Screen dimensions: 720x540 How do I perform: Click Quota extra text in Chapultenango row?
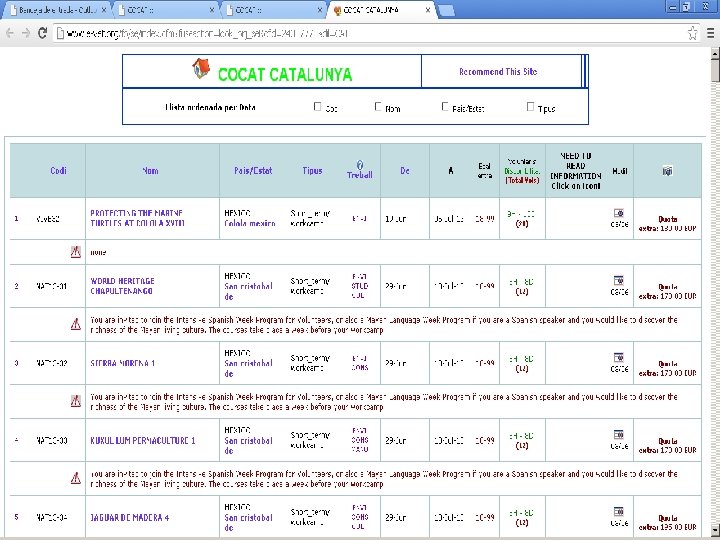(x=667, y=291)
